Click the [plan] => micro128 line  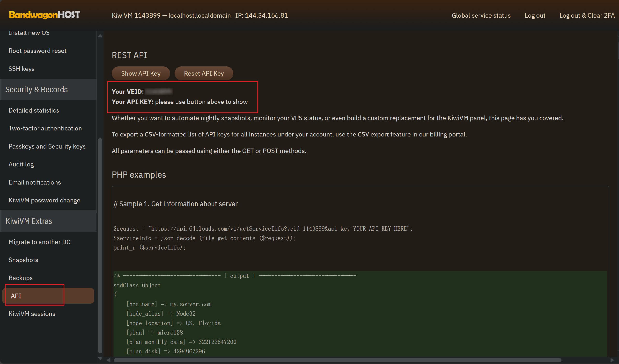point(155,333)
